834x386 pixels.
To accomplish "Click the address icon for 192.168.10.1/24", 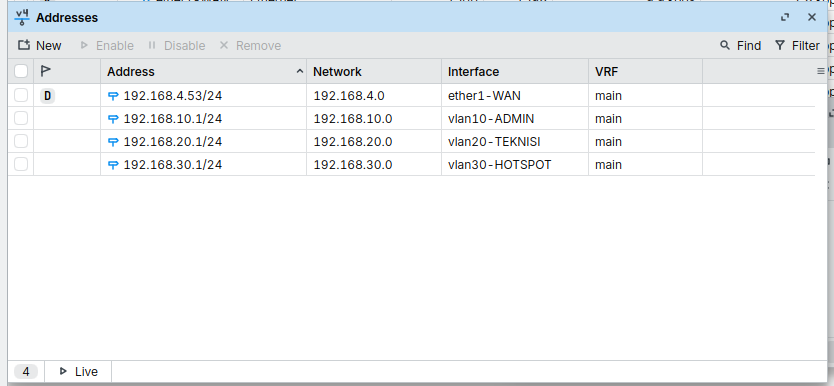I will pyautogui.click(x=113, y=119).
